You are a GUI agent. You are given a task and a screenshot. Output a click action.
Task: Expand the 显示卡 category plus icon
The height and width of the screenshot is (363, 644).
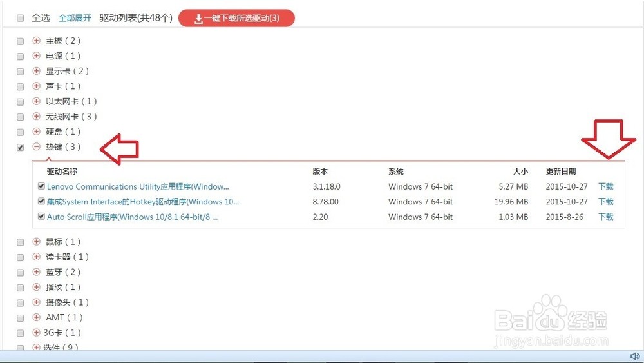[x=37, y=71]
